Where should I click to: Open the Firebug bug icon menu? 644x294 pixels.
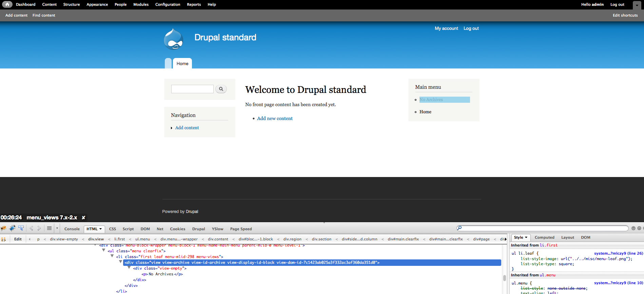[4, 228]
